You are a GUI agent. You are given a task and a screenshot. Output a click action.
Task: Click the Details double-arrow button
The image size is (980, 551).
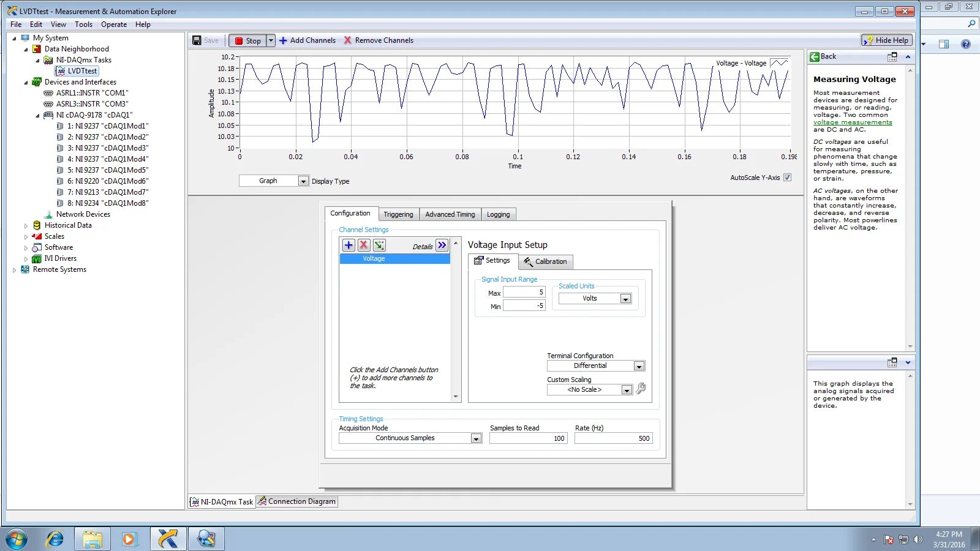point(442,246)
